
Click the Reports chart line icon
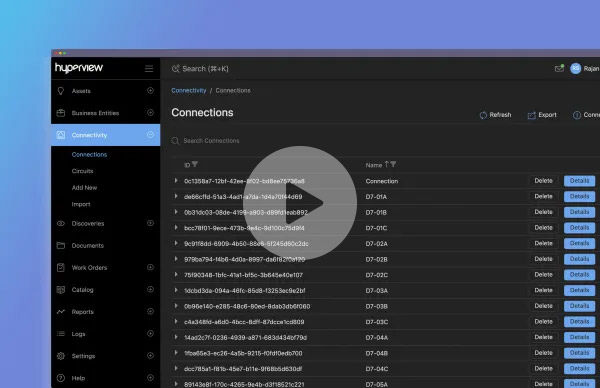coord(60,312)
